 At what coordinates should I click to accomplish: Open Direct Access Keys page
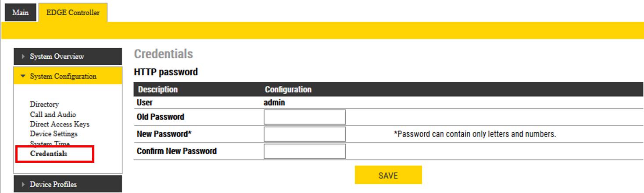[60, 124]
